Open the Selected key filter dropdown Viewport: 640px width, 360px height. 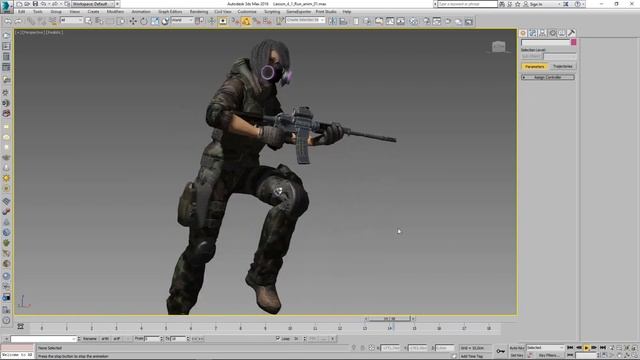pyautogui.click(x=545, y=348)
